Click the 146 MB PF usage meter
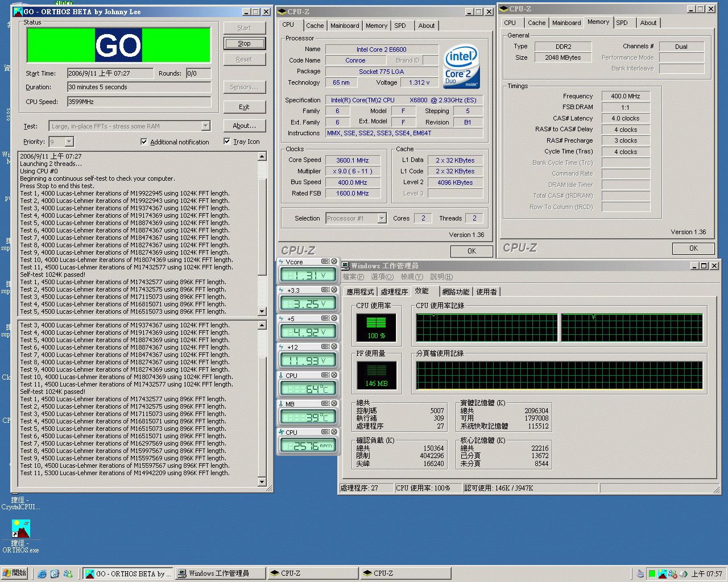This screenshot has height=582, width=728. [376, 375]
